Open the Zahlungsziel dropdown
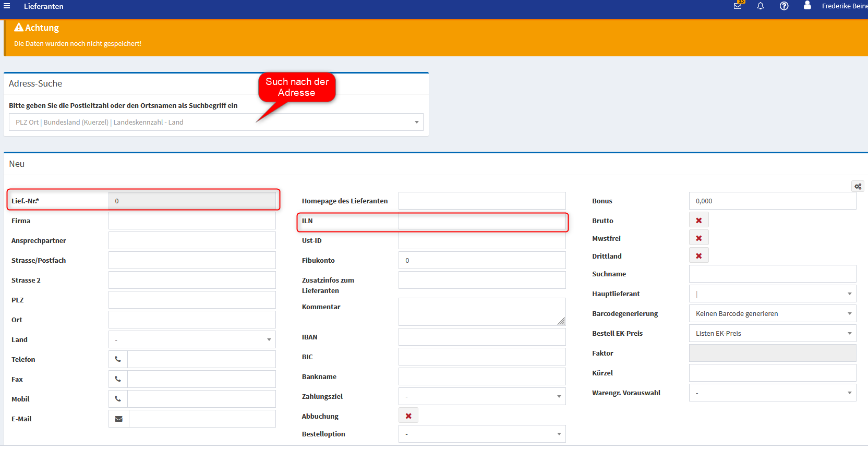868x451 pixels. click(481, 396)
